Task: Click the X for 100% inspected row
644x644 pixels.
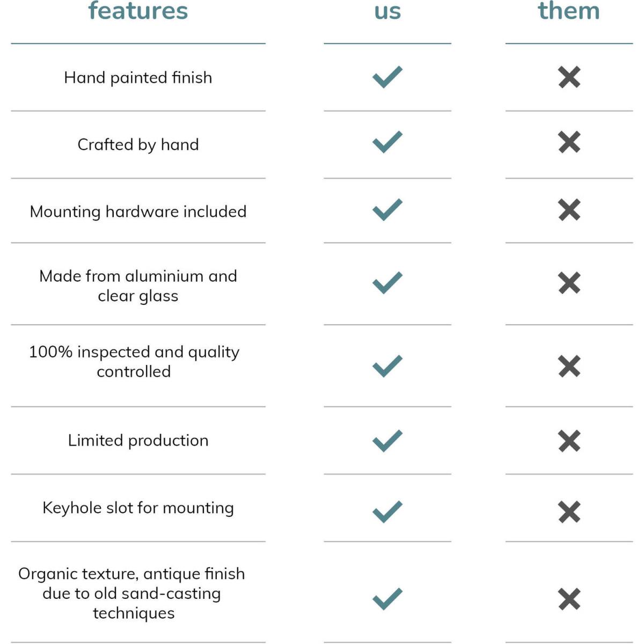Action: point(569,367)
